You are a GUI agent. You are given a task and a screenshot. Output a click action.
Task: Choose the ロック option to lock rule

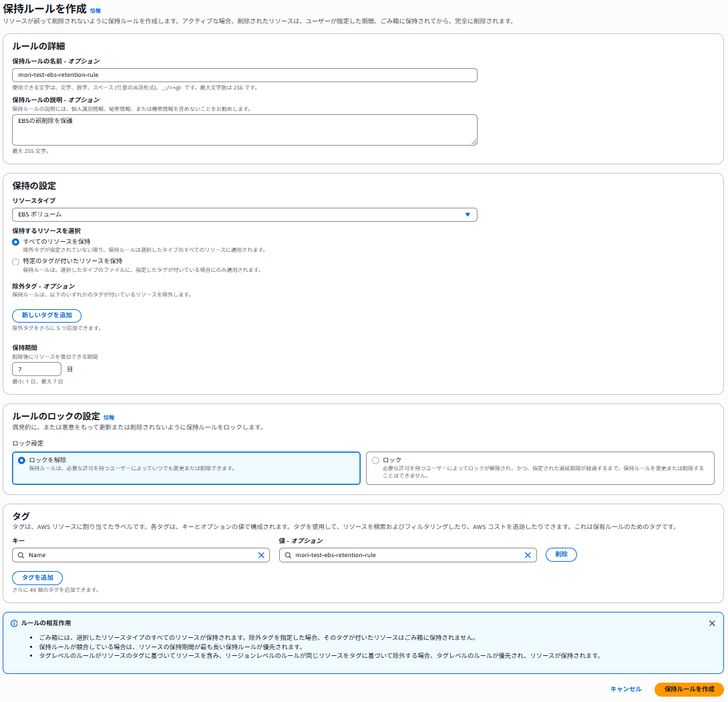[x=375, y=460]
